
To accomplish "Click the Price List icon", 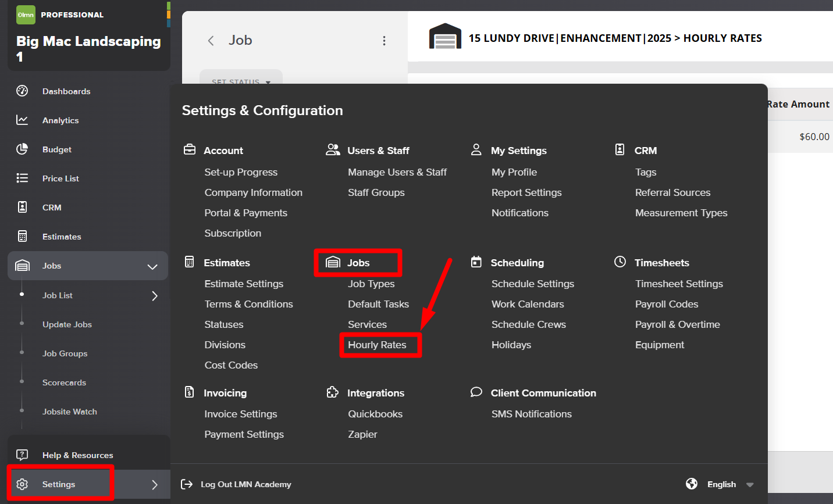I will (22, 178).
